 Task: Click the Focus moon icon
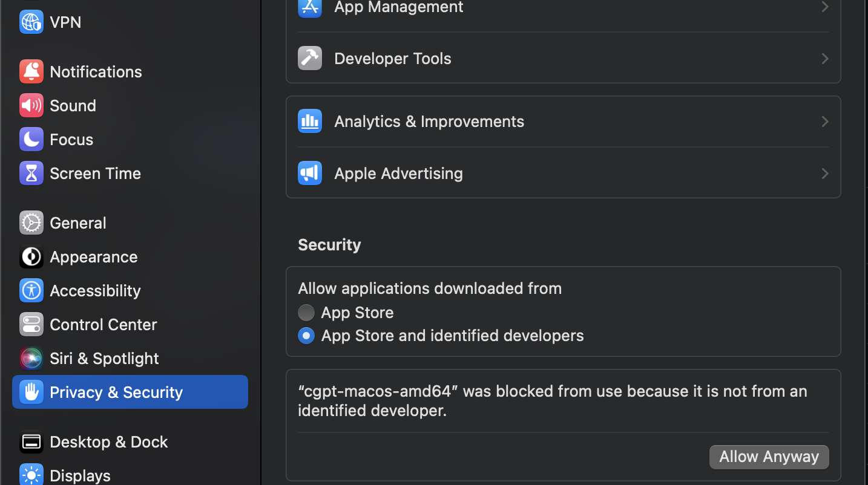pyautogui.click(x=31, y=139)
